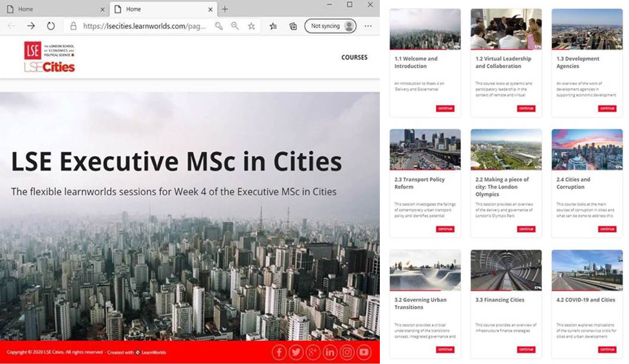Screen dimensions: 629x364
Task: Click the Not syncing profile button
Action: point(330,26)
